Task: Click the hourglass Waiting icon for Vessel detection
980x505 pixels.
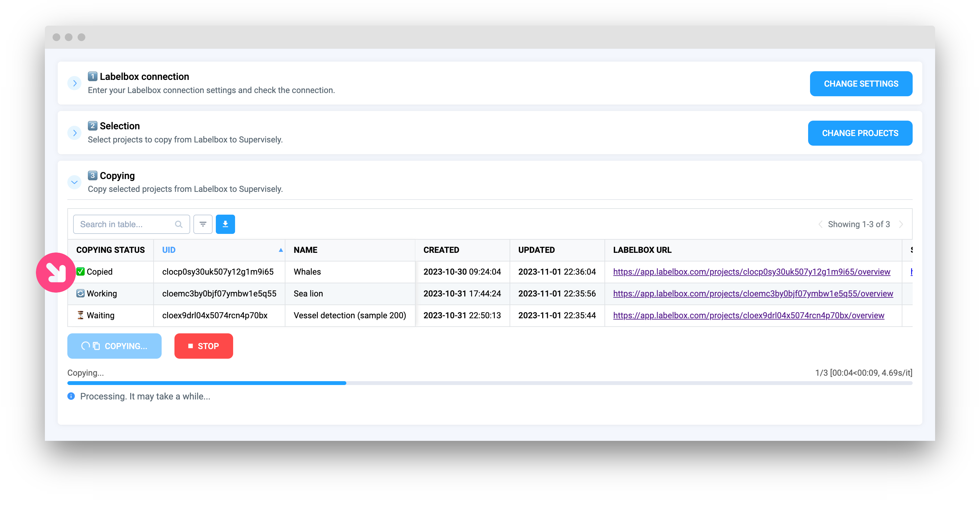Action: [80, 315]
